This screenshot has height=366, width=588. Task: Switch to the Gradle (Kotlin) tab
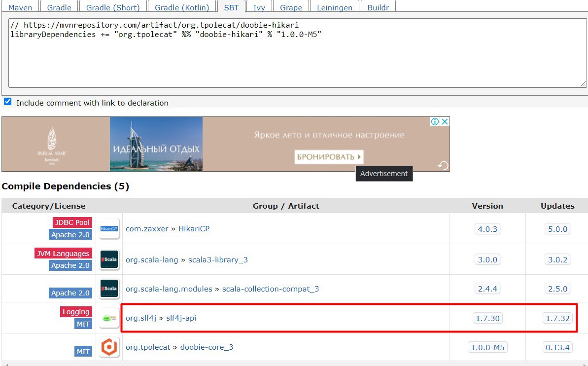pyautogui.click(x=182, y=7)
